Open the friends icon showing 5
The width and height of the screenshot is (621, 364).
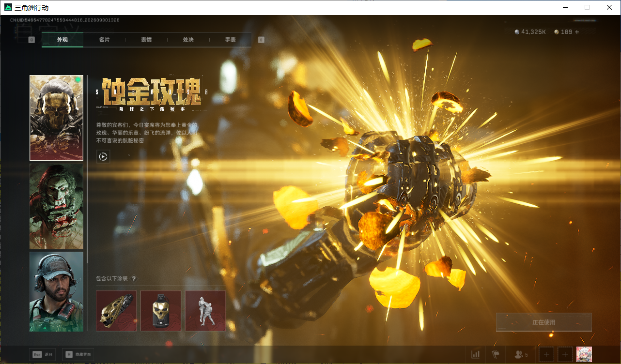521,355
